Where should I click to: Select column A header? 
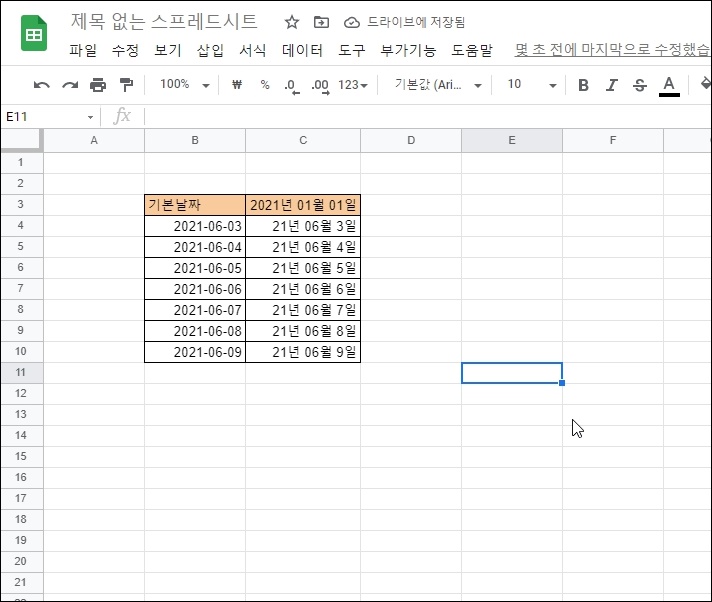click(94, 140)
